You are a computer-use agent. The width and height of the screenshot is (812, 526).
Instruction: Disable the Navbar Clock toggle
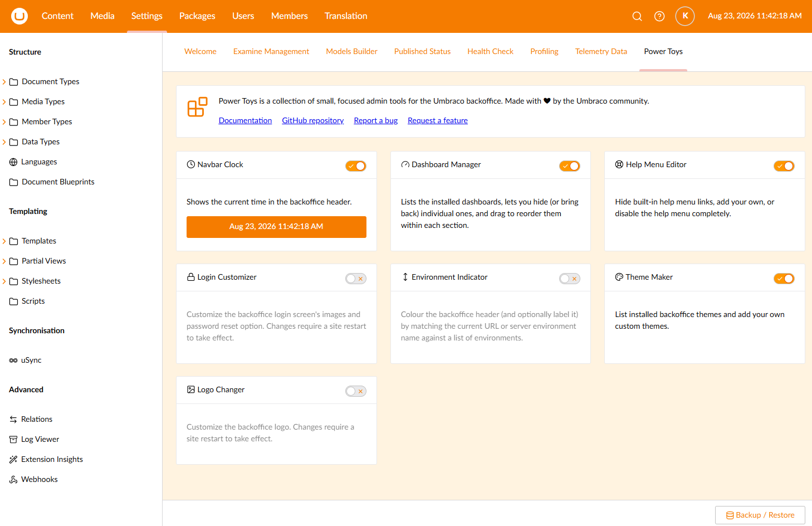(x=356, y=166)
